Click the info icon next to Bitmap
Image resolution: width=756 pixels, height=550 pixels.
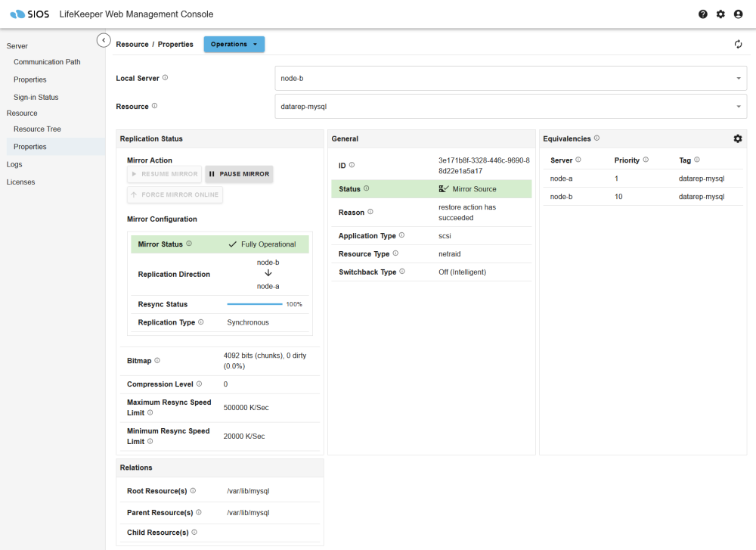pos(157,360)
